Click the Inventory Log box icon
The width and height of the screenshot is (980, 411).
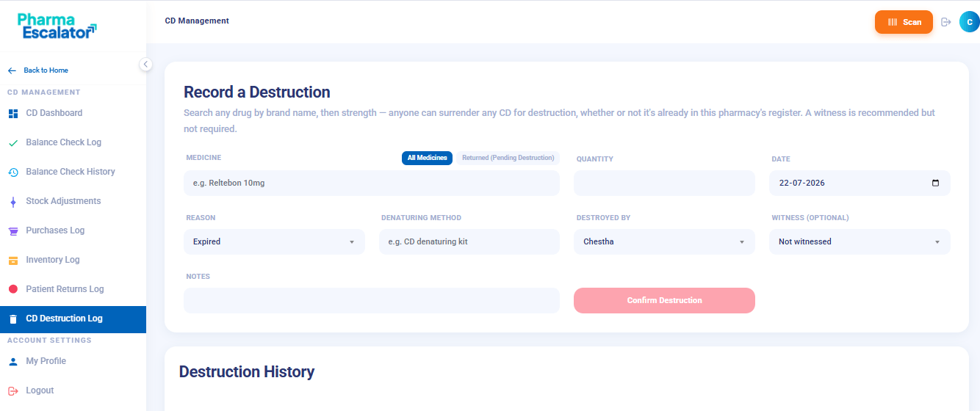(x=13, y=261)
